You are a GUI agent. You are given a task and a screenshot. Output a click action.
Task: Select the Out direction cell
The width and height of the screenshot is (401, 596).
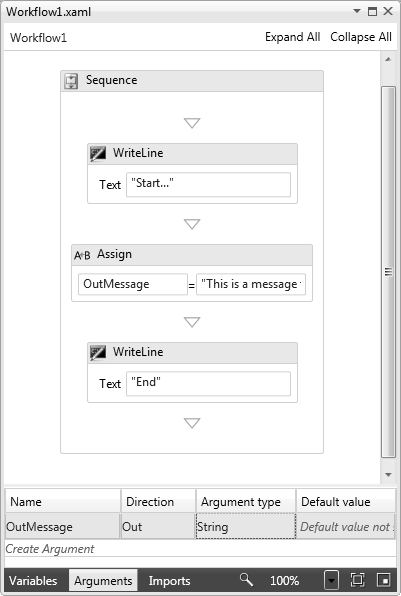pos(158,526)
